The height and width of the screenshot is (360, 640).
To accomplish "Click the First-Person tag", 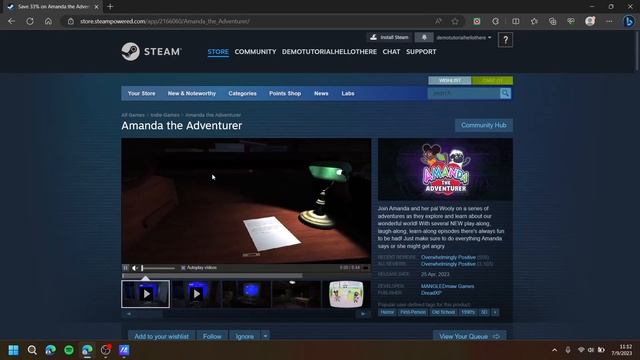I will (x=413, y=312).
